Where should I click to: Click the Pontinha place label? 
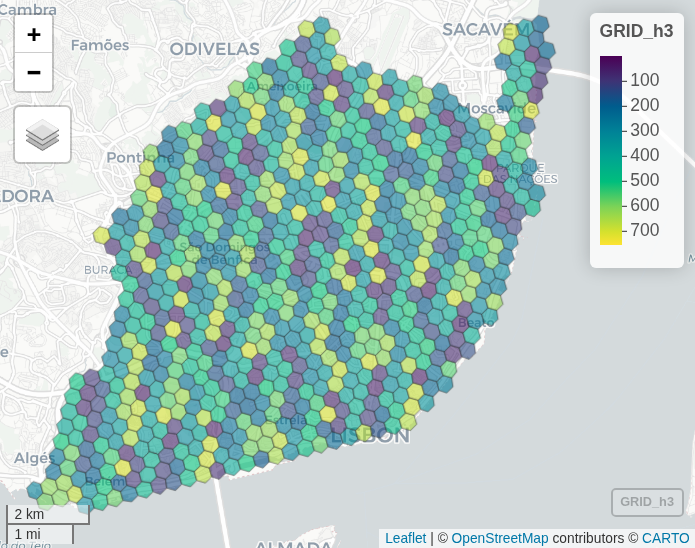click(140, 158)
